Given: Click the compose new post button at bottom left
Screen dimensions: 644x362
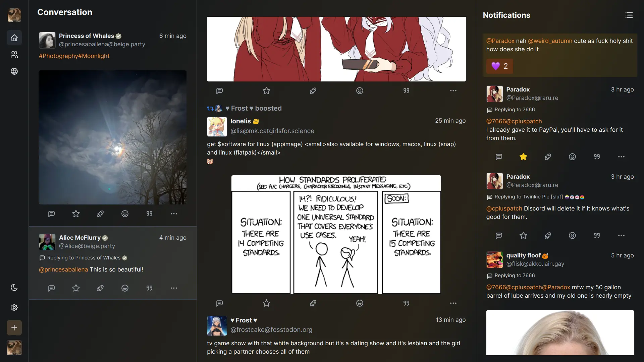Looking at the screenshot, I should pyautogui.click(x=14, y=327).
